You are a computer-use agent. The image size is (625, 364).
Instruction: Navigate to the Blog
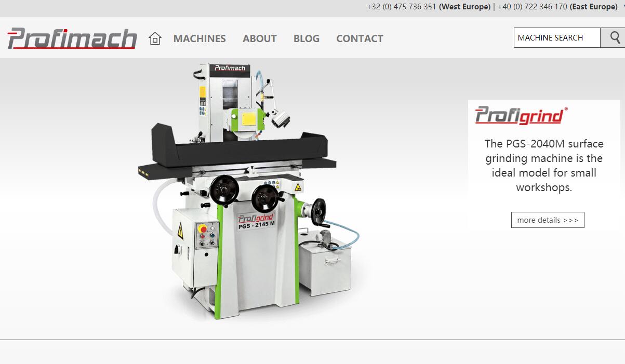coord(307,38)
